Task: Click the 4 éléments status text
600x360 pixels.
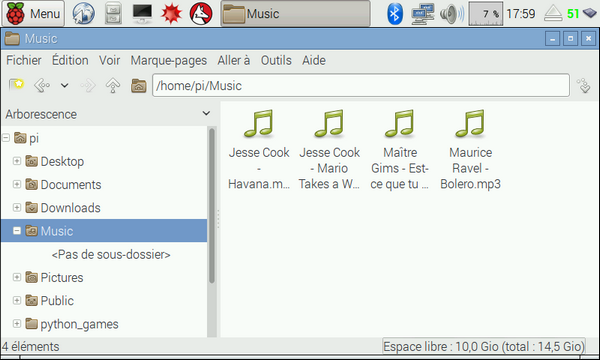Action: pyautogui.click(x=31, y=347)
